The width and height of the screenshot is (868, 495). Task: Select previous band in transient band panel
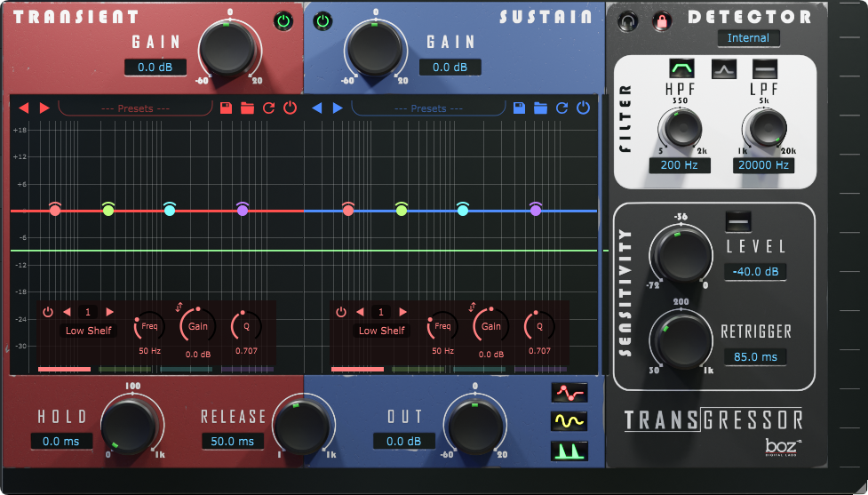[67, 312]
